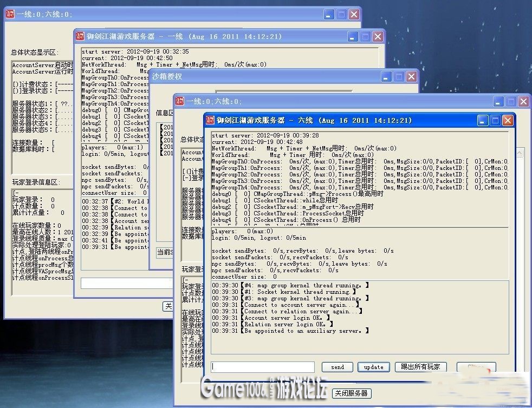Image resolution: width=532 pixels, height=408 pixels.
Task: Select 'Relation server login OK' log line
Action: point(273,324)
